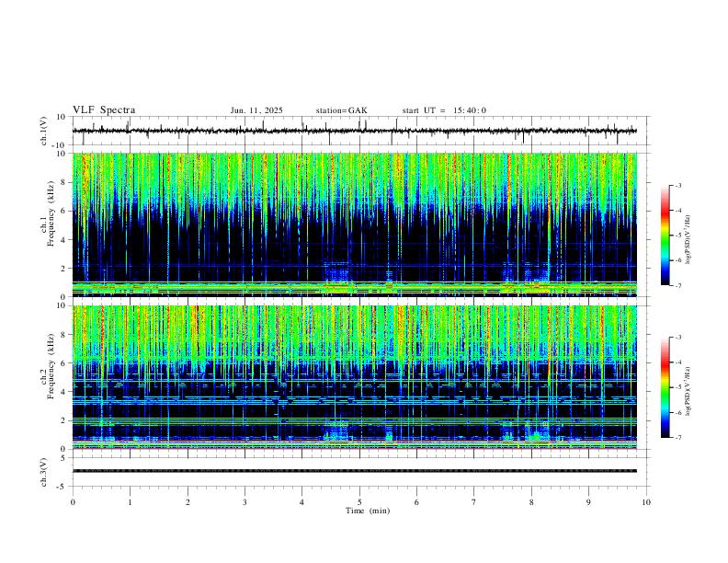Click the 'station=GAK' label
Screen dimensions: 728x563
tap(341, 110)
